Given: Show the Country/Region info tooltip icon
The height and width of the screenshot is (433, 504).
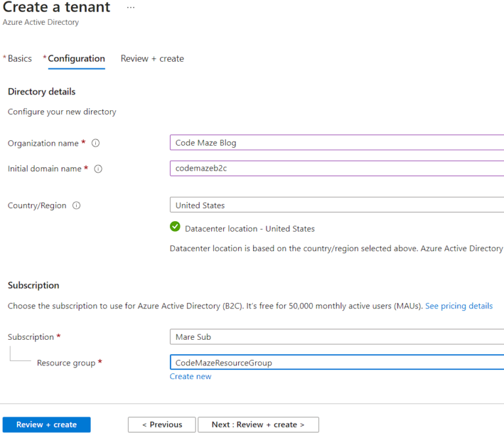Looking at the screenshot, I should [x=77, y=205].
